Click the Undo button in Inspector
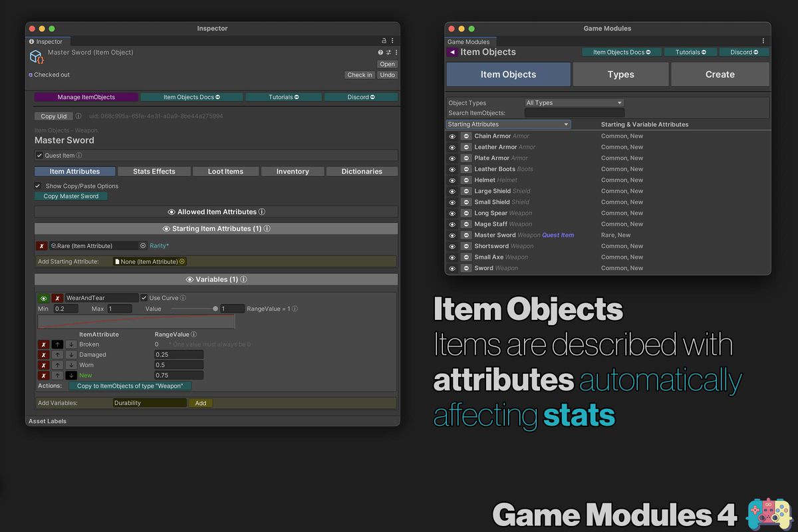 pyautogui.click(x=388, y=75)
